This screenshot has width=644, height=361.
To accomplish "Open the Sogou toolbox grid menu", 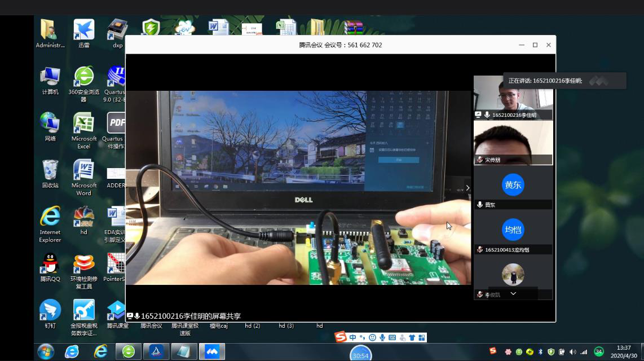I will 421,337.
